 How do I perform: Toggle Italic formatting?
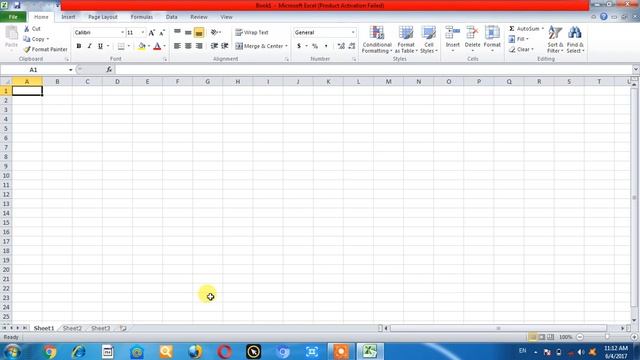[x=89, y=46]
